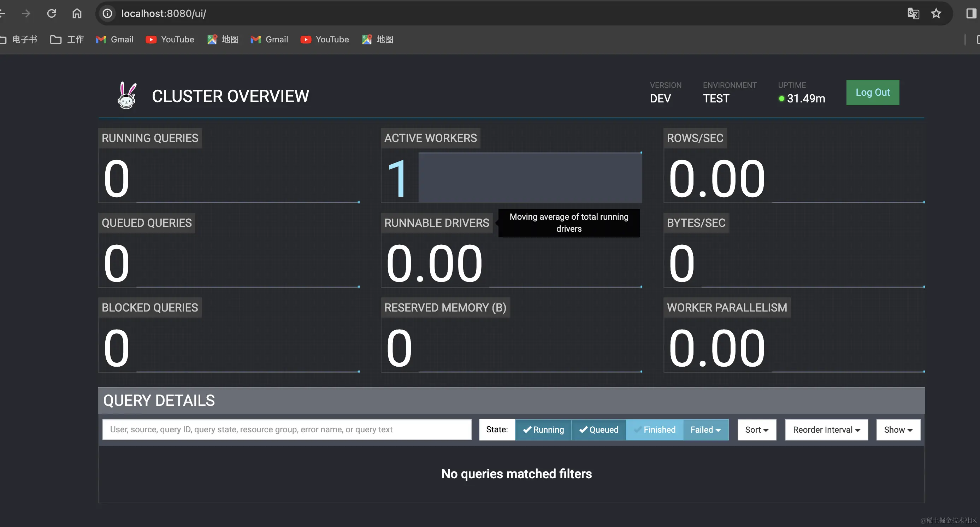Focus the query search input field

[287, 430]
